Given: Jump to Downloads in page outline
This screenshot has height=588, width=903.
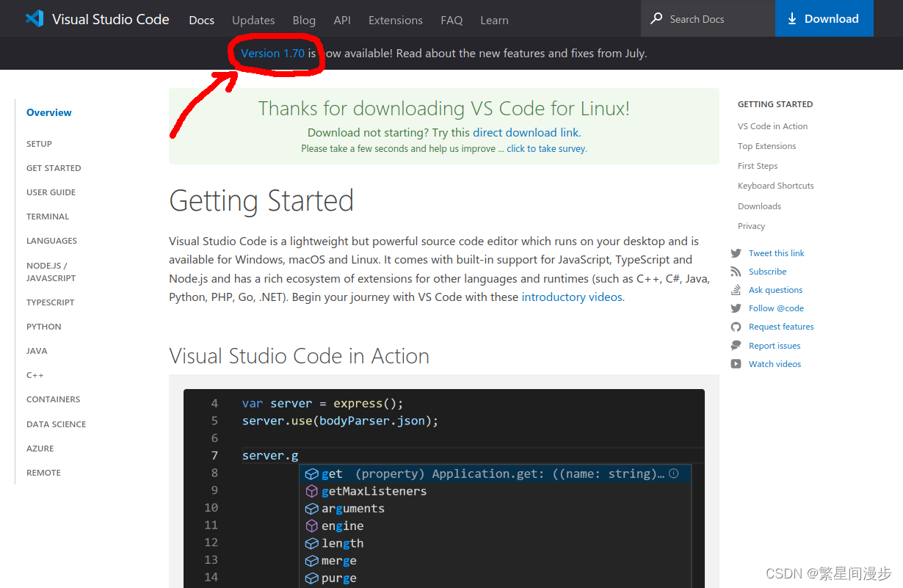Looking at the screenshot, I should [x=759, y=206].
